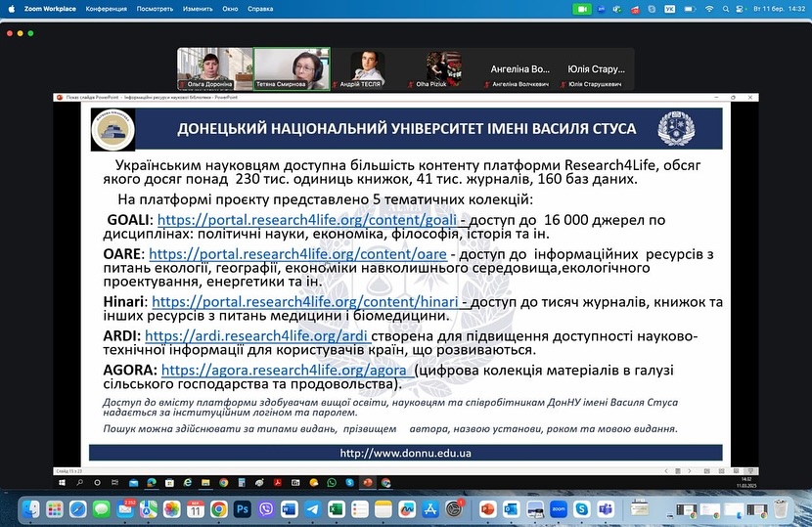Open App Store in the dock
Screen dimensions: 812x527
pyautogui.click(x=430, y=509)
